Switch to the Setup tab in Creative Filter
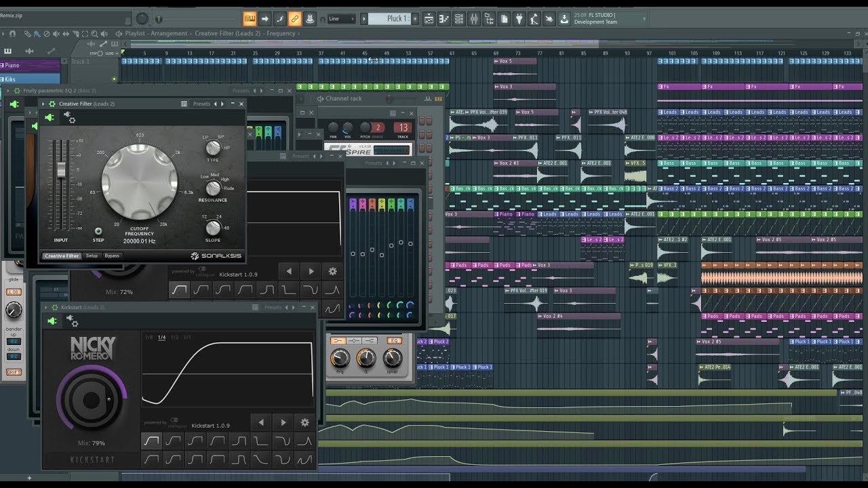 [x=92, y=256]
